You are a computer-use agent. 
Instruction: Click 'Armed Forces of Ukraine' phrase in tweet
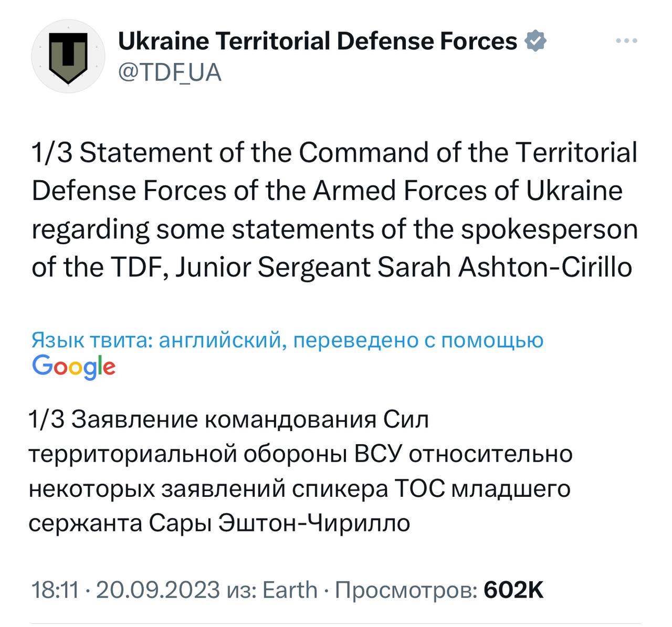467,191
